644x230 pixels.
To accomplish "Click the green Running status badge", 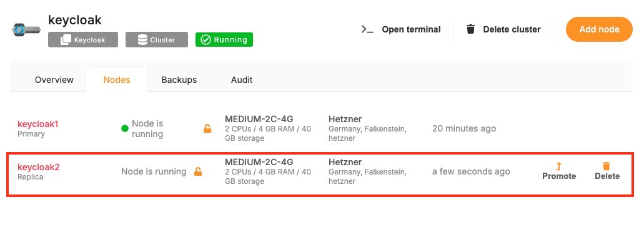I will tap(224, 40).
